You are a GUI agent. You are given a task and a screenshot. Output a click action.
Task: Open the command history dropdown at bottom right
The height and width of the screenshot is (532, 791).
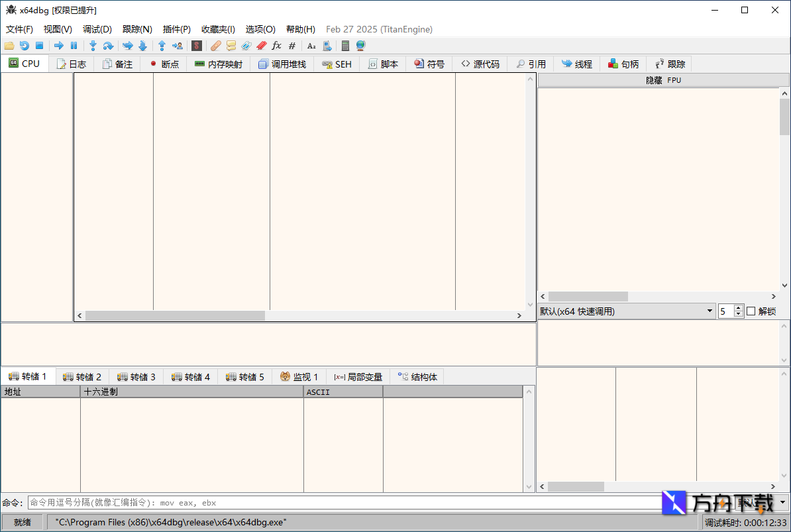[x=782, y=502]
